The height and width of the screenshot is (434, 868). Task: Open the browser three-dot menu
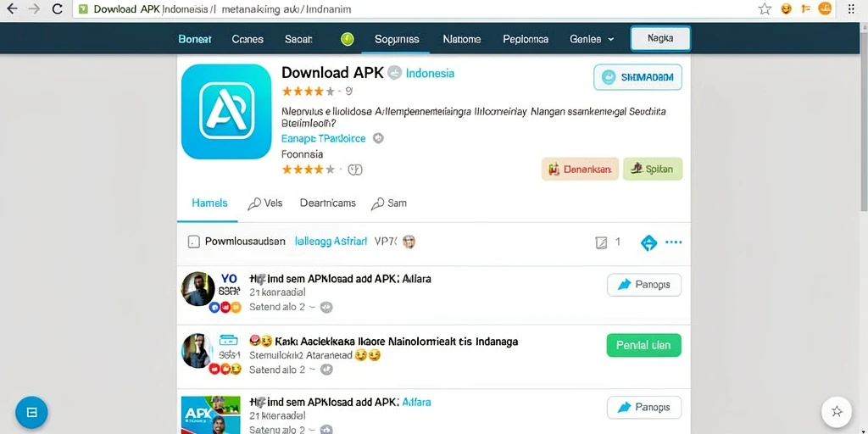point(851,8)
